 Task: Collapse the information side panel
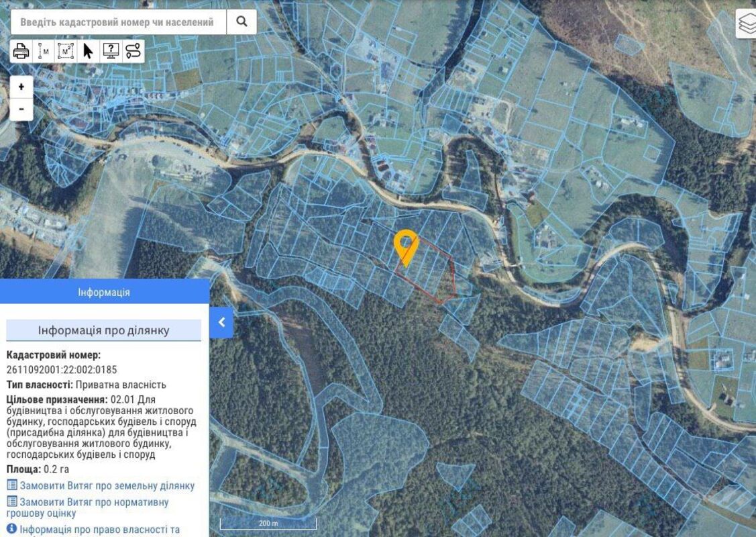click(x=221, y=323)
